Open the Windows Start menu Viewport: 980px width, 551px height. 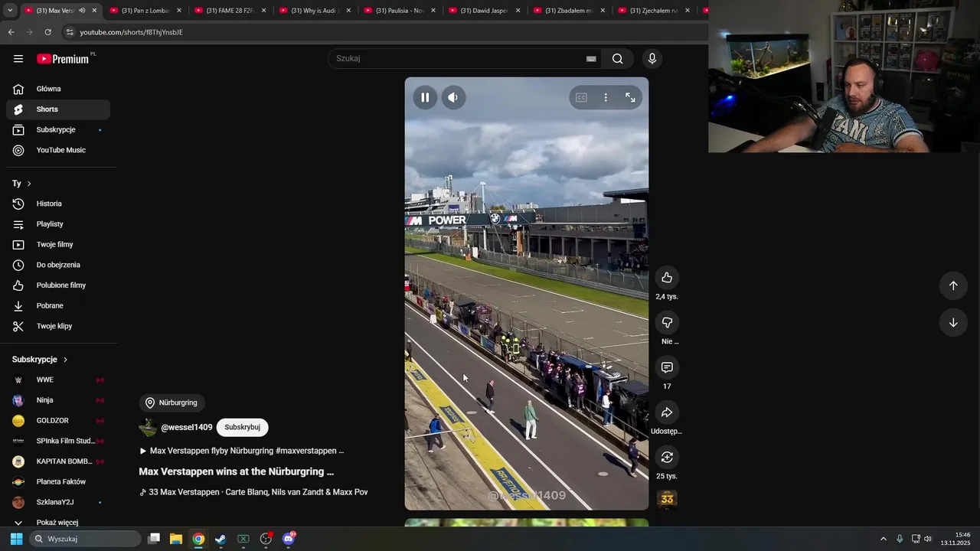coord(16,539)
